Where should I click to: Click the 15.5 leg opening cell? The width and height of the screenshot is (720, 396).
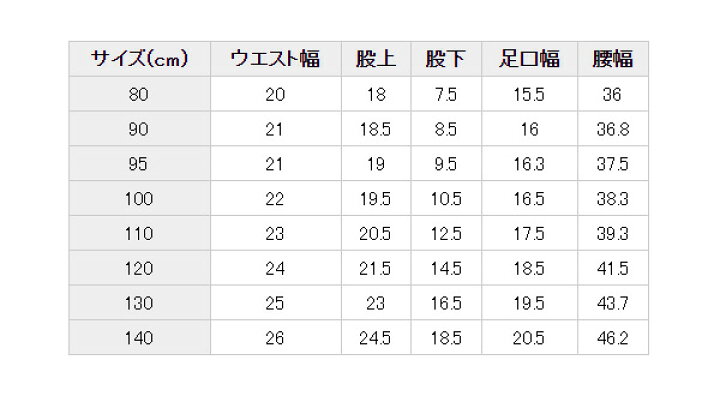529,94
